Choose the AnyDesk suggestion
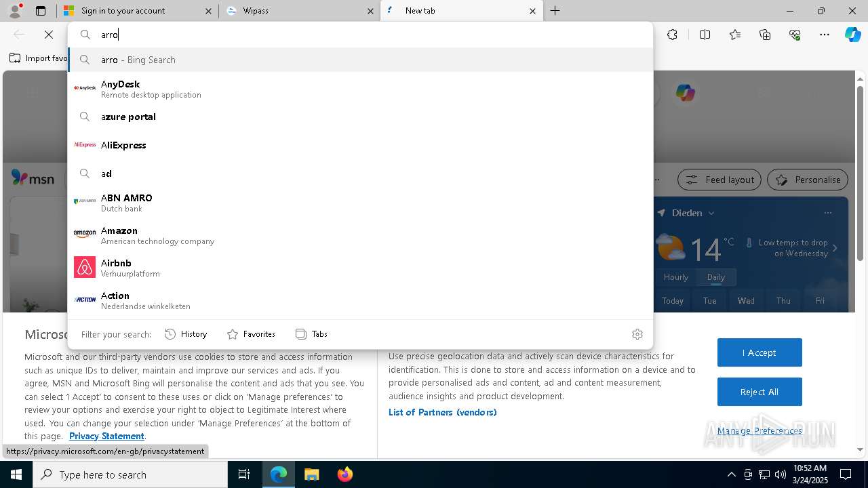The height and width of the screenshot is (488, 868). [361, 89]
